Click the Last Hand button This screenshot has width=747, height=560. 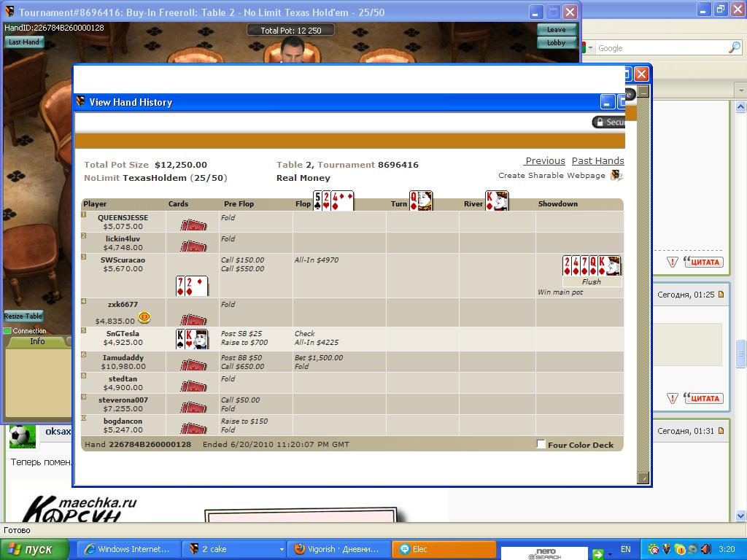tap(24, 42)
